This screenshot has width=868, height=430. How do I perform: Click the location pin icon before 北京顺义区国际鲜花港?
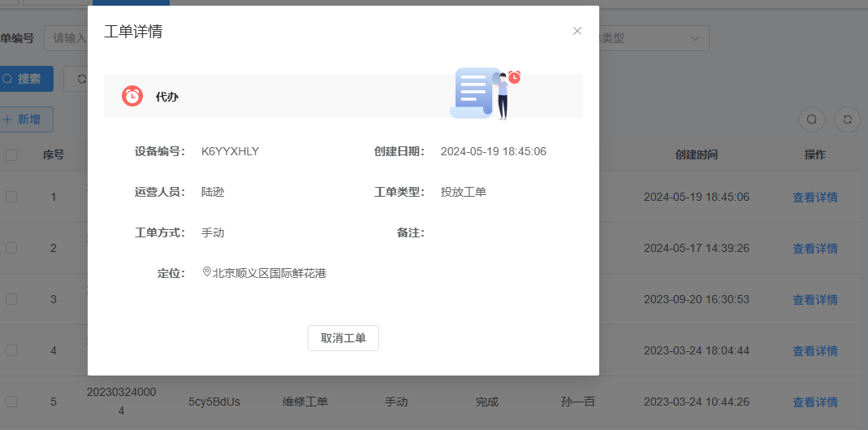tap(206, 273)
